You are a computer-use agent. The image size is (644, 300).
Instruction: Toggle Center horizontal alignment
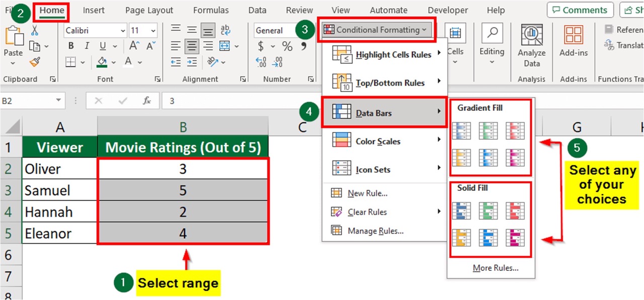pos(191,47)
